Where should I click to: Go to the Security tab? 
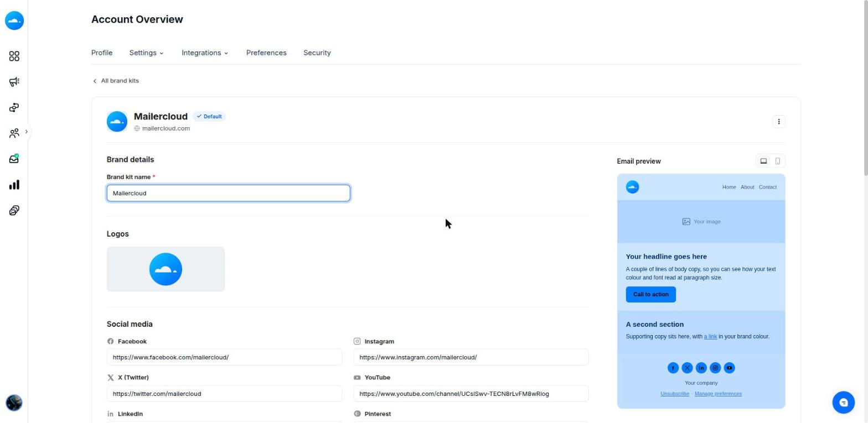click(x=317, y=53)
